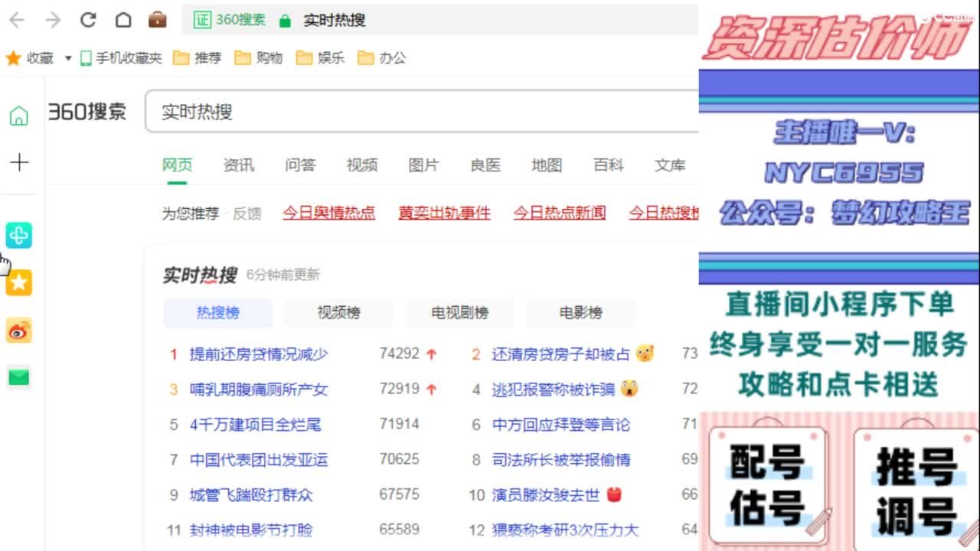The image size is (980, 551).
Task: Click the 360 search input field
Action: click(383, 111)
